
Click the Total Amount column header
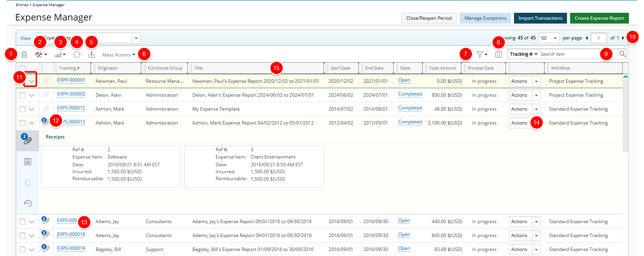(442, 68)
